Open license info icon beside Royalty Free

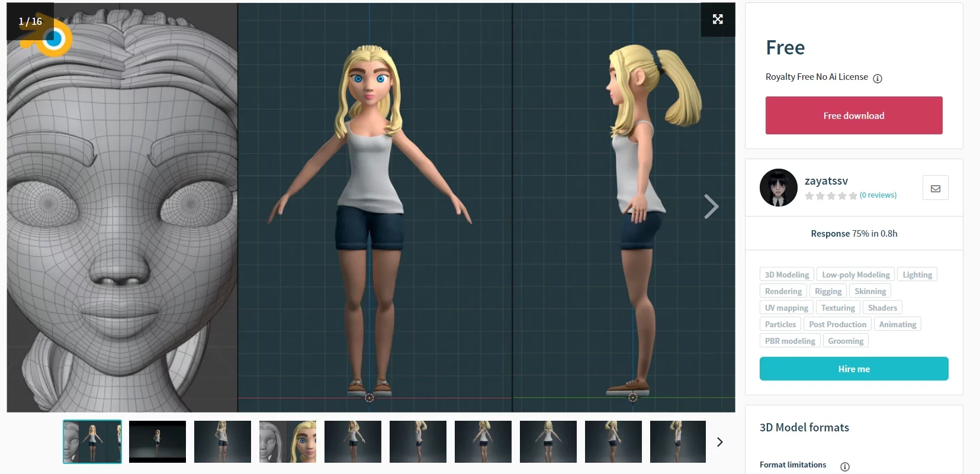click(878, 78)
